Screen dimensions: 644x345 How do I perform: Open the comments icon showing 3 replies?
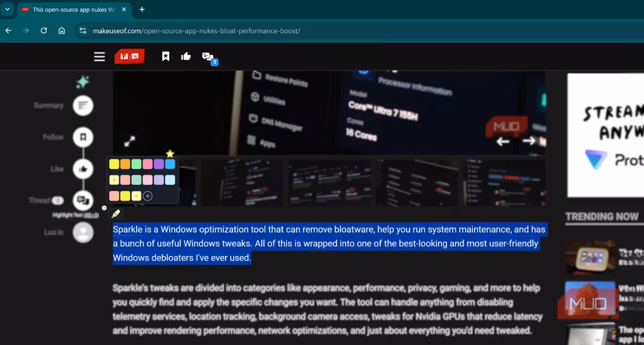(207, 56)
